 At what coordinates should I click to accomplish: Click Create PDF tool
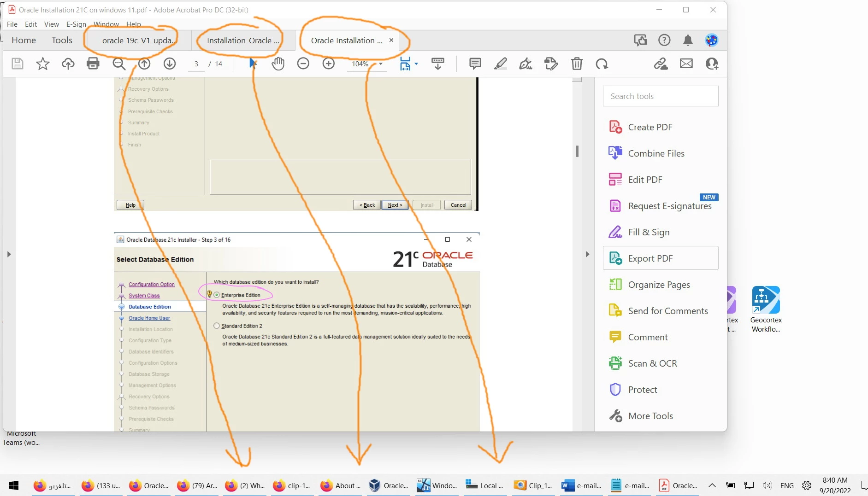click(660, 127)
